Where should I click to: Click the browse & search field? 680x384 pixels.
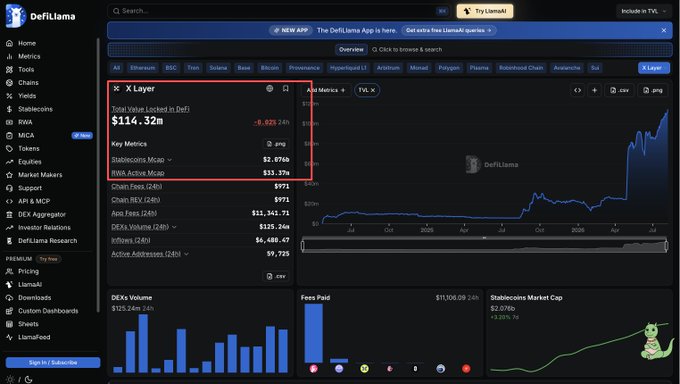407,49
